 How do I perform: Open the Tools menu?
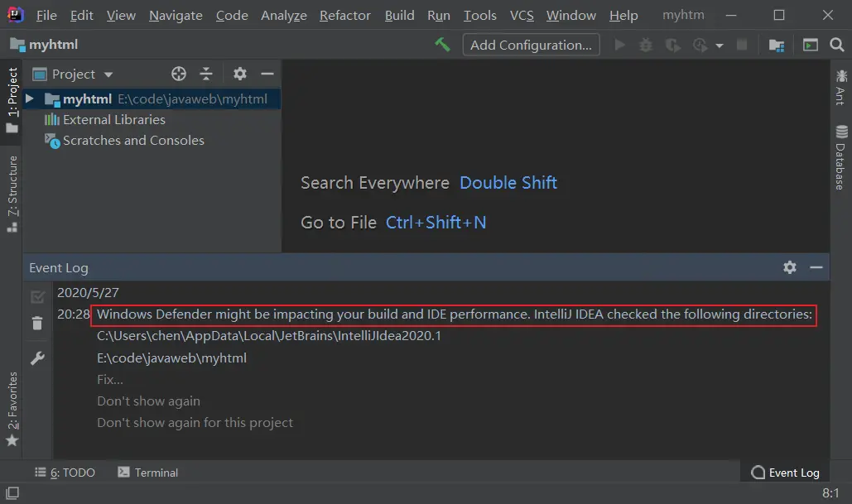[x=479, y=15]
